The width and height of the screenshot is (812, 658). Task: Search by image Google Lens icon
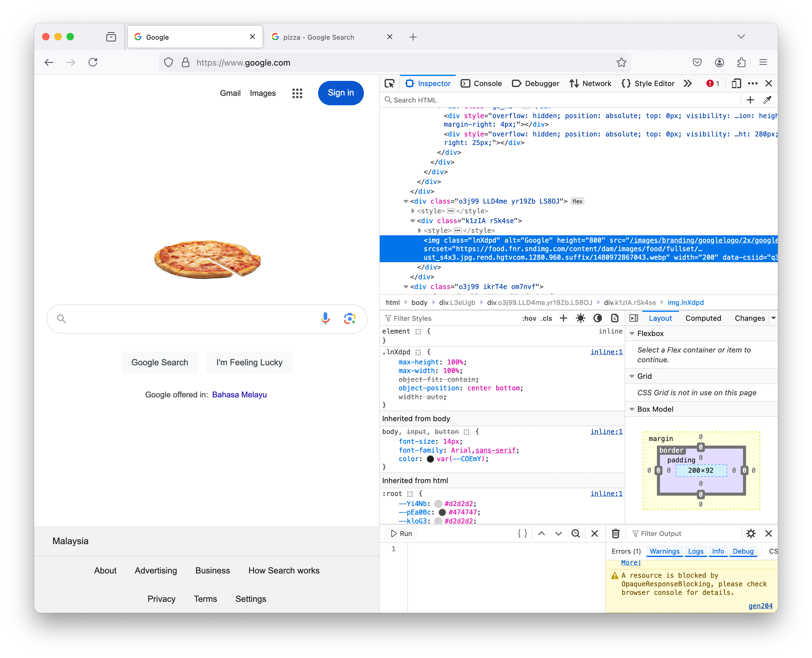[350, 319]
